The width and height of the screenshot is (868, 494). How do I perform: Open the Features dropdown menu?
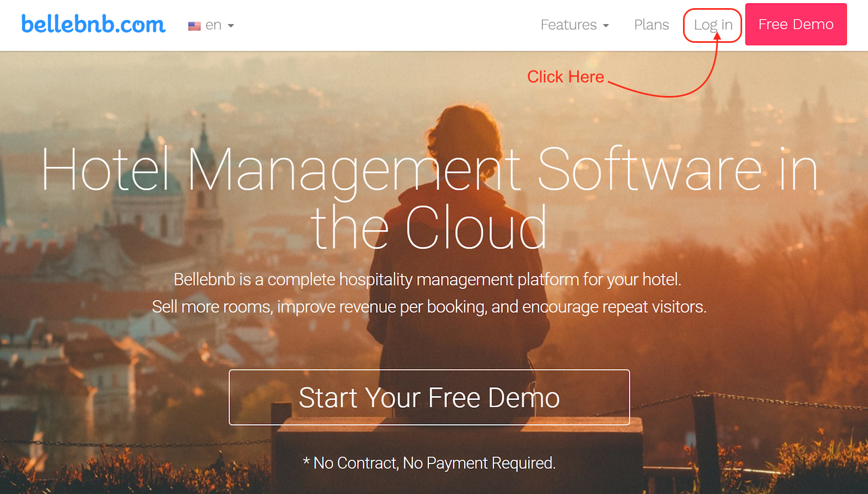tap(575, 25)
